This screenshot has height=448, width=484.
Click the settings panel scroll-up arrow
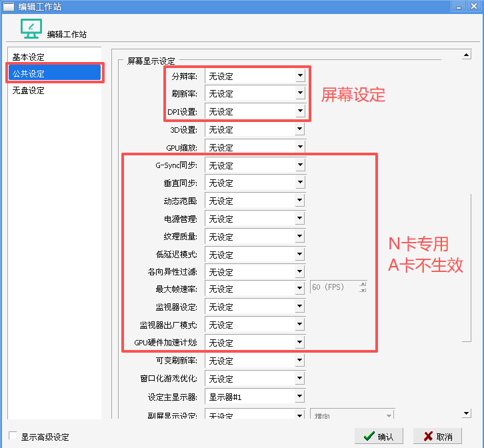pyautogui.click(x=467, y=55)
